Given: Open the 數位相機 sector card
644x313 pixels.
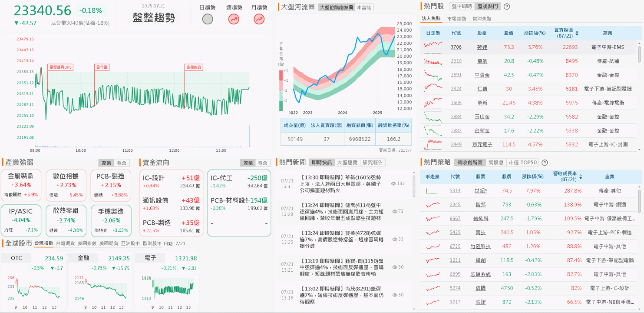Looking at the screenshot, I should [x=66, y=185].
